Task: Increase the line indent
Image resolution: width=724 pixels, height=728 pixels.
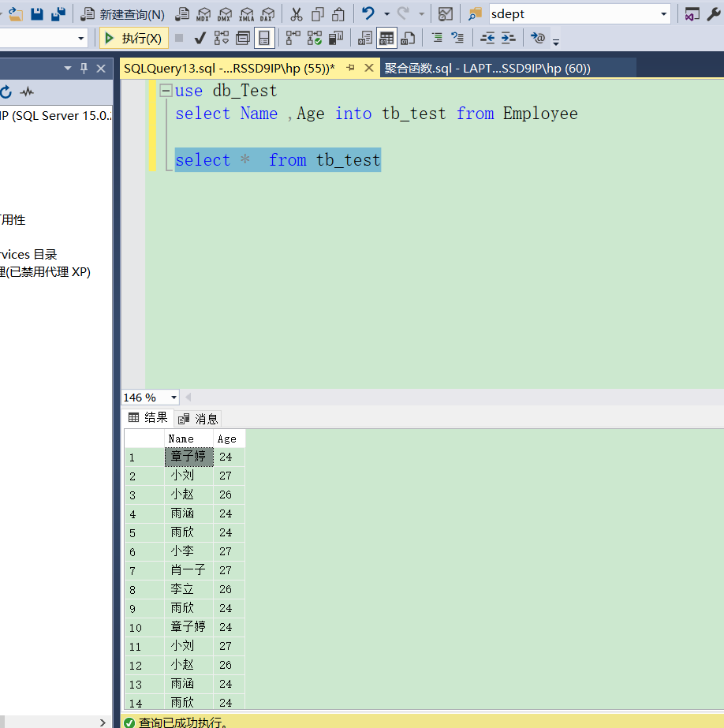Action: tap(508, 38)
